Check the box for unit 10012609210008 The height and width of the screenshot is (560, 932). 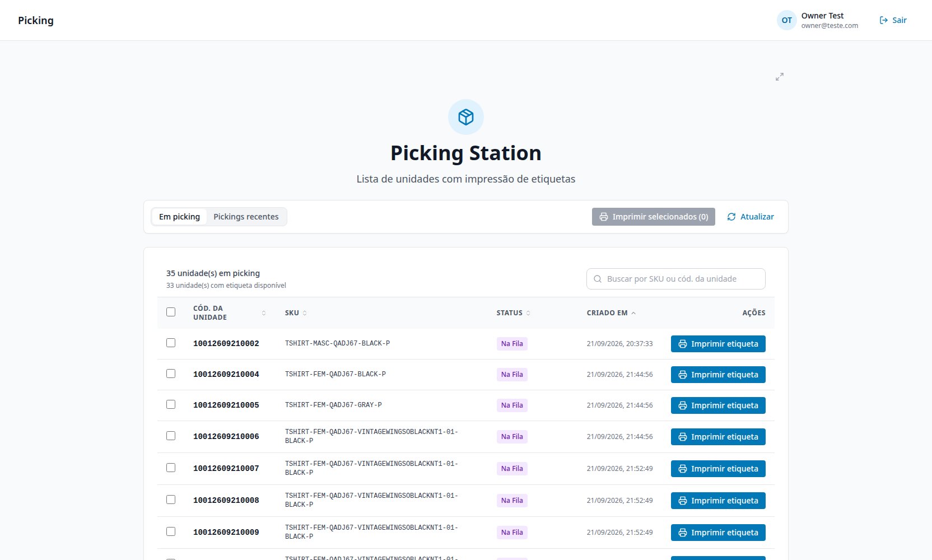click(x=171, y=500)
